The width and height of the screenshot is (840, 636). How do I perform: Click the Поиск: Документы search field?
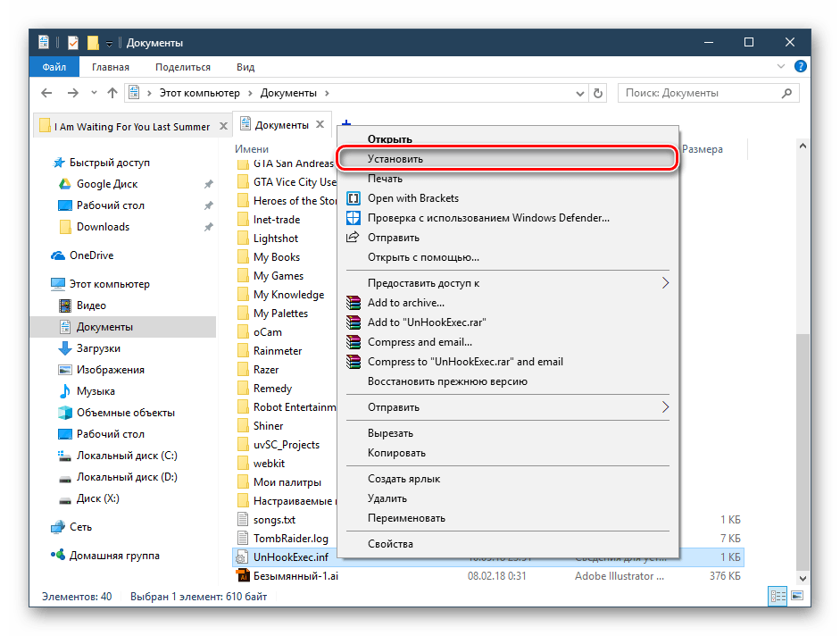click(x=701, y=93)
